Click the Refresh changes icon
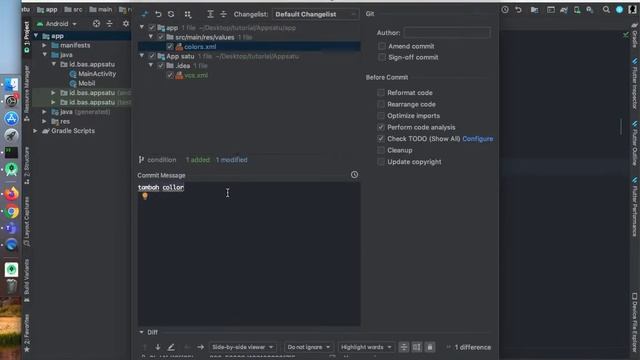The image size is (640, 360). (171, 14)
